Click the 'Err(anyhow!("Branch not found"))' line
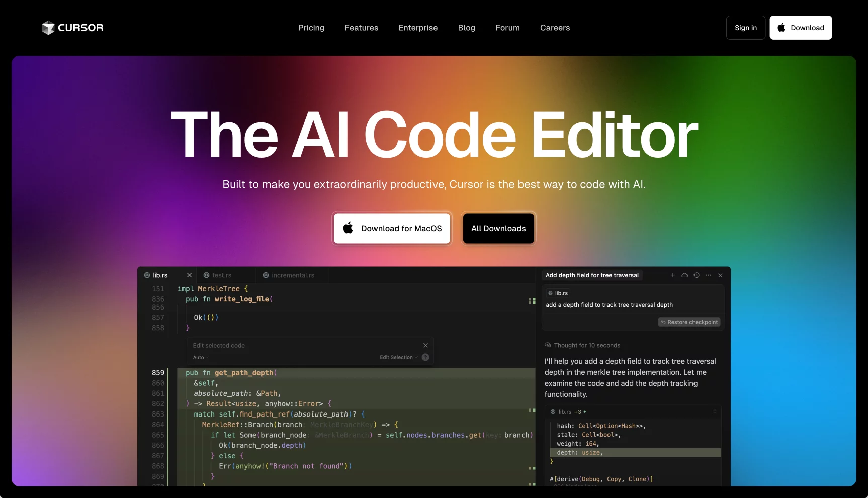The image size is (868, 498). (285, 466)
